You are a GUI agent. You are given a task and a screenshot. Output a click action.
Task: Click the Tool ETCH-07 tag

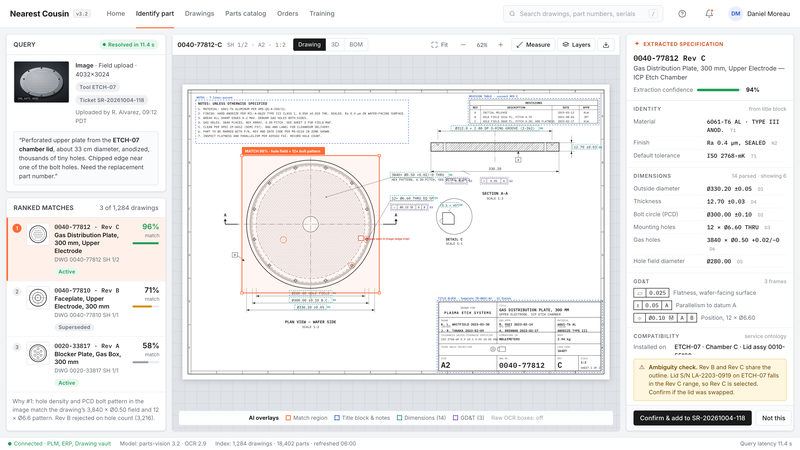point(97,87)
